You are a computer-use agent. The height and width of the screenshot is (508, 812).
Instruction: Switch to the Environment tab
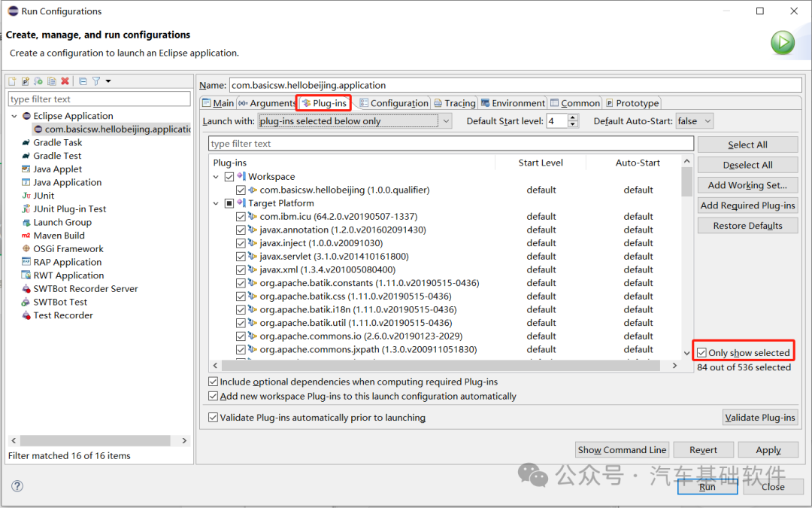(513, 103)
